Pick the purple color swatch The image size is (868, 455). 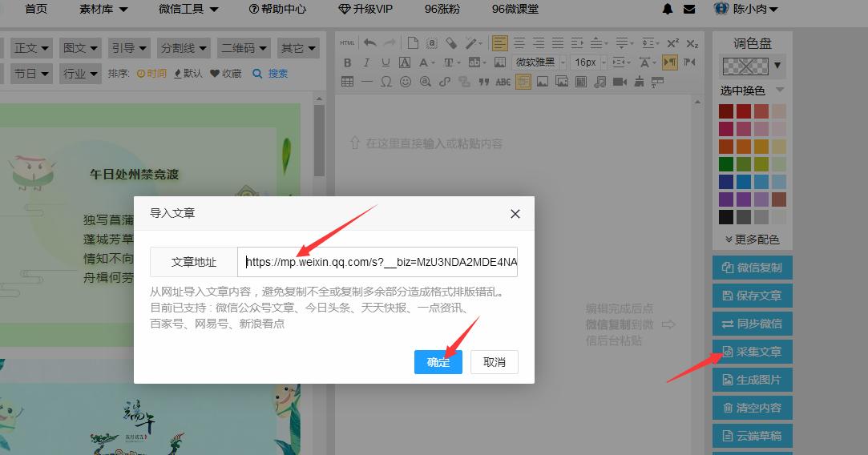click(725, 199)
